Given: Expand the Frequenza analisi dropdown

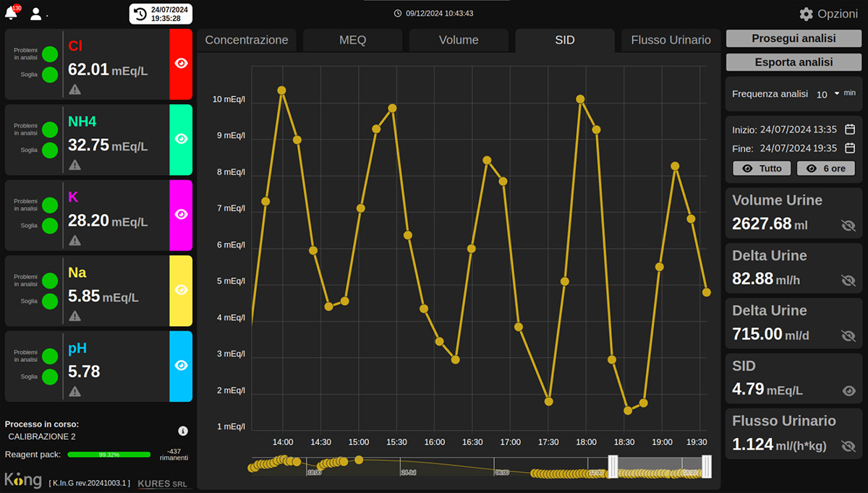Looking at the screenshot, I should 837,93.
